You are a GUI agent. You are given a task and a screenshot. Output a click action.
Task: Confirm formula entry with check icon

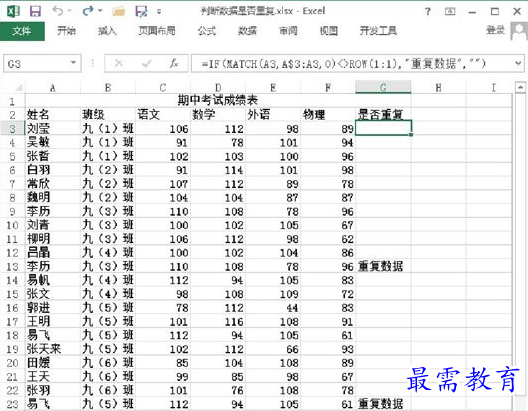(x=146, y=63)
